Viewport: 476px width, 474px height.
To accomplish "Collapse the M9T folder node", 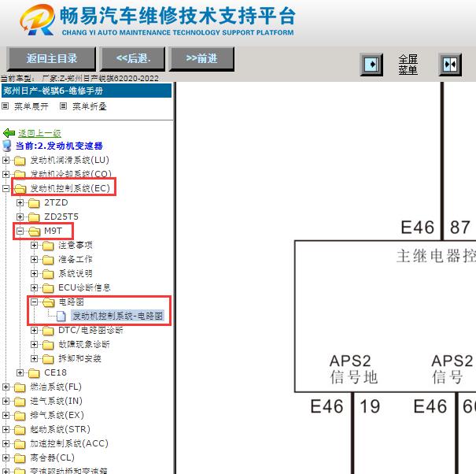I will [x=20, y=231].
